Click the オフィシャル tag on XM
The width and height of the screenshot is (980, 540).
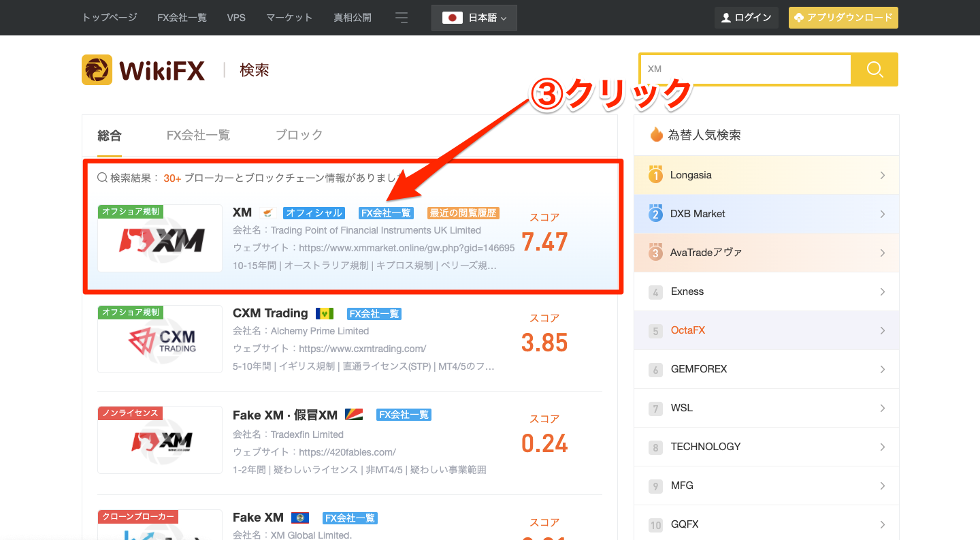[314, 213]
